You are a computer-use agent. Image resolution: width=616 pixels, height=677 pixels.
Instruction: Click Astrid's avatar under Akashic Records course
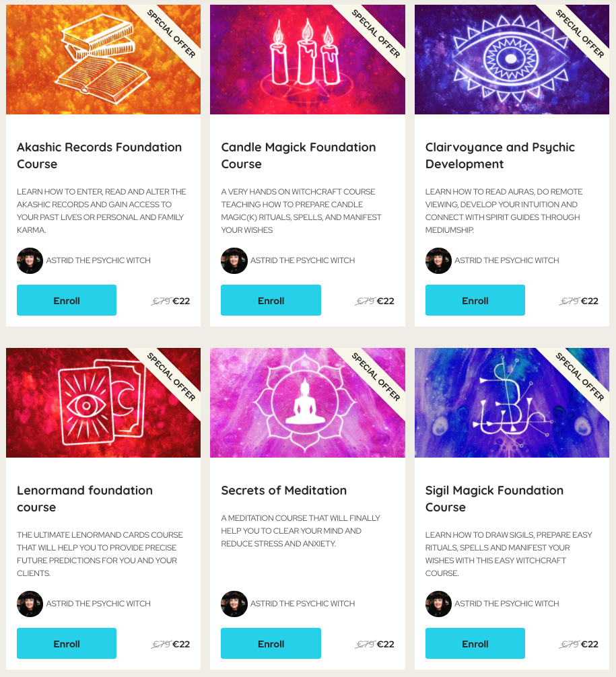coord(30,260)
